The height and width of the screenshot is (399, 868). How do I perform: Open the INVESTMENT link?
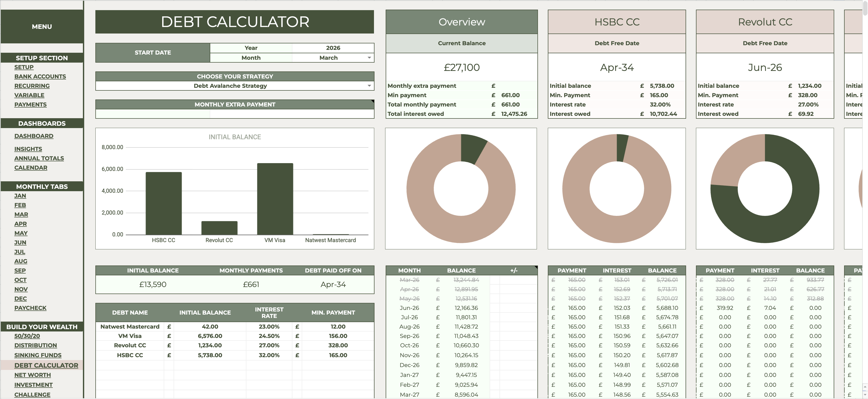point(33,385)
